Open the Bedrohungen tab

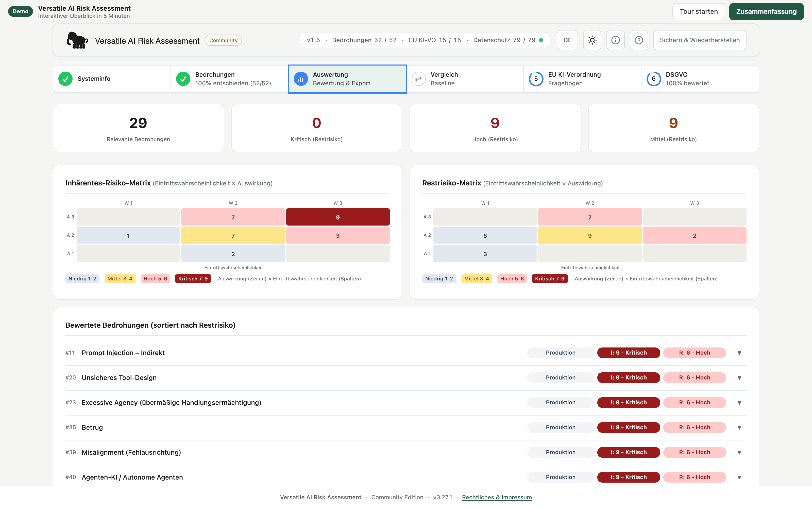coord(229,79)
